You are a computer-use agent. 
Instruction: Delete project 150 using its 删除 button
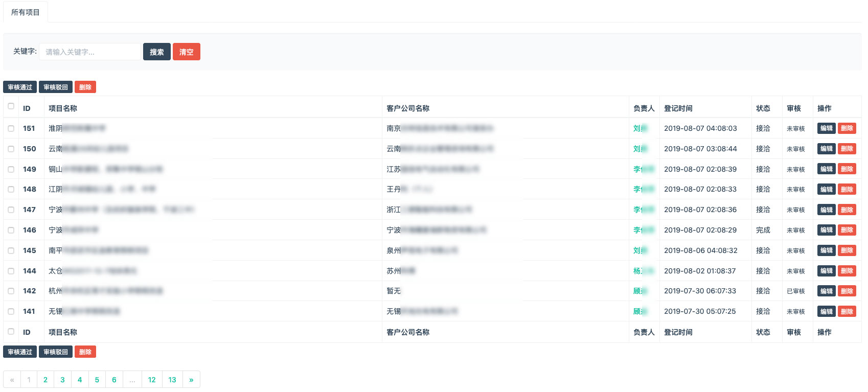tap(847, 149)
